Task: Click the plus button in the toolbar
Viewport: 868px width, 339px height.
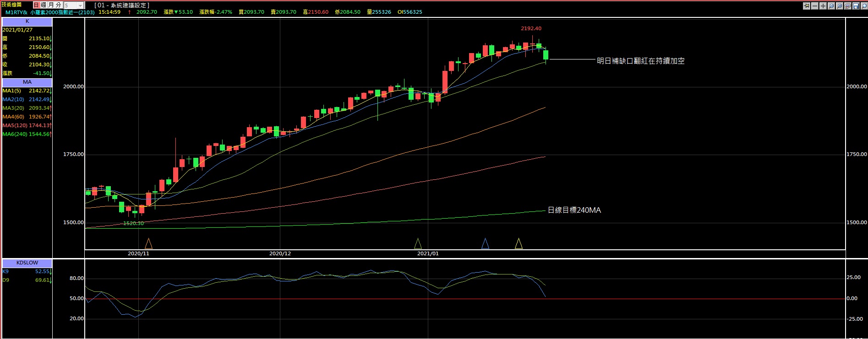Action: click(x=823, y=6)
